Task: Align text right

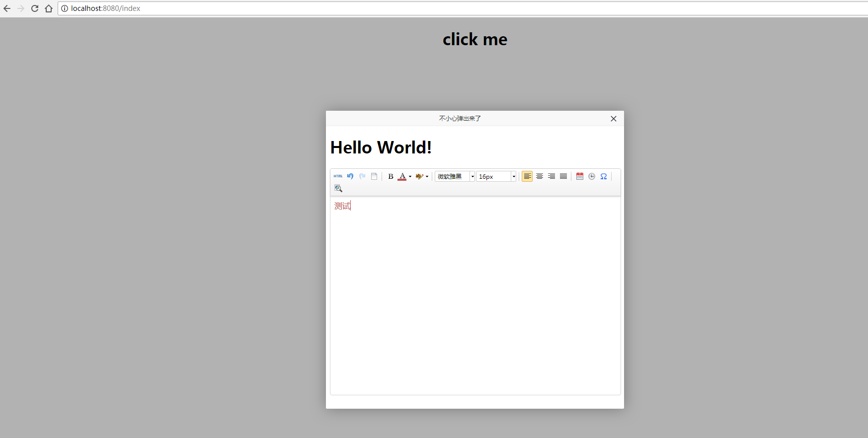Action: pos(552,176)
